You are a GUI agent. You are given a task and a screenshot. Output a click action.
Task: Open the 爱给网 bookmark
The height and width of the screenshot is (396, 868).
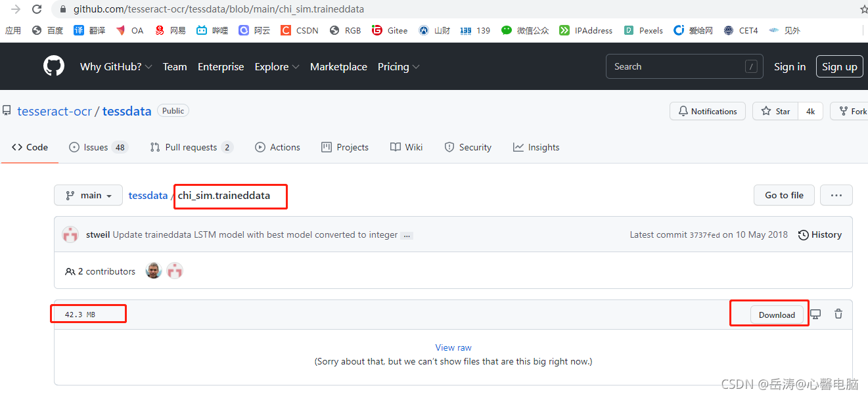[693, 30]
